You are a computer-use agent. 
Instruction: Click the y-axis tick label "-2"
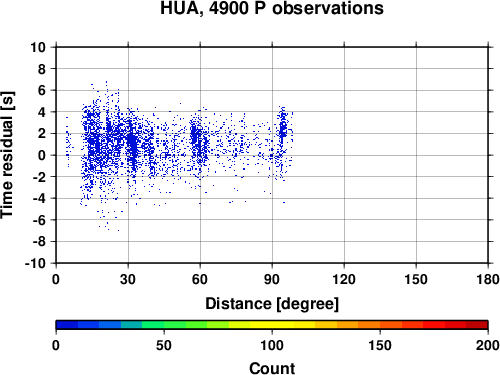[x=40, y=177]
